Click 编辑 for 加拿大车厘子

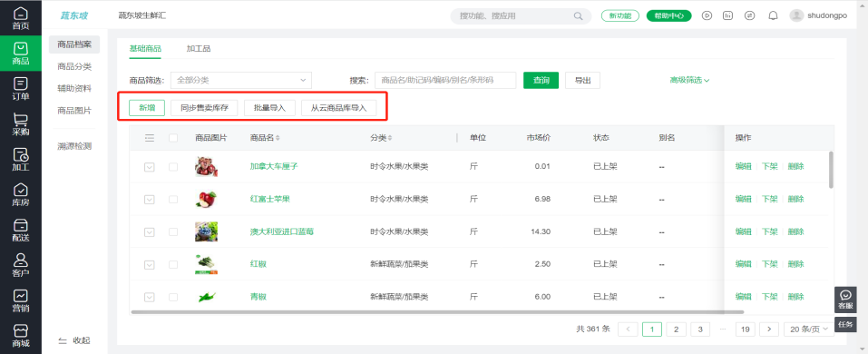(743, 166)
